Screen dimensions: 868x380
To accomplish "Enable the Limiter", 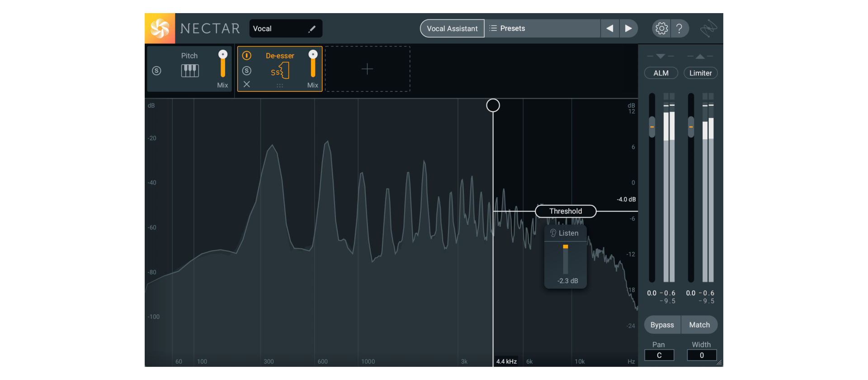I will pyautogui.click(x=700, y=73).
